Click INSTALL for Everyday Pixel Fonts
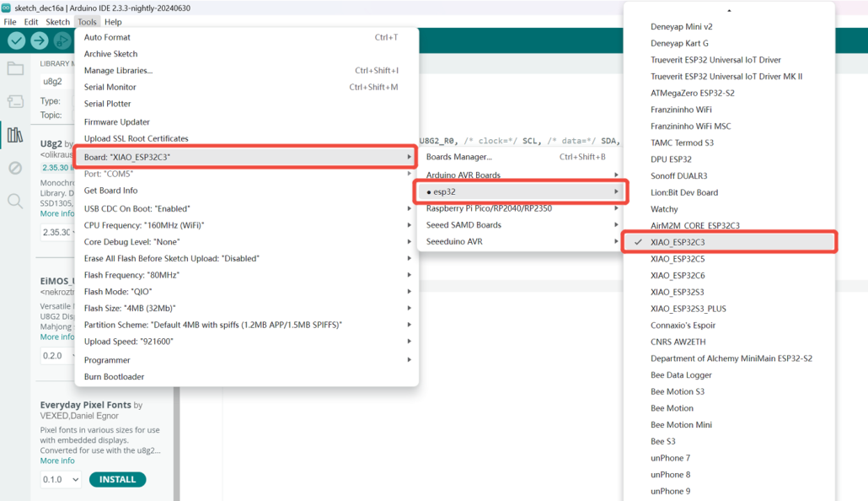868x501 pixels. click(117, 479)
